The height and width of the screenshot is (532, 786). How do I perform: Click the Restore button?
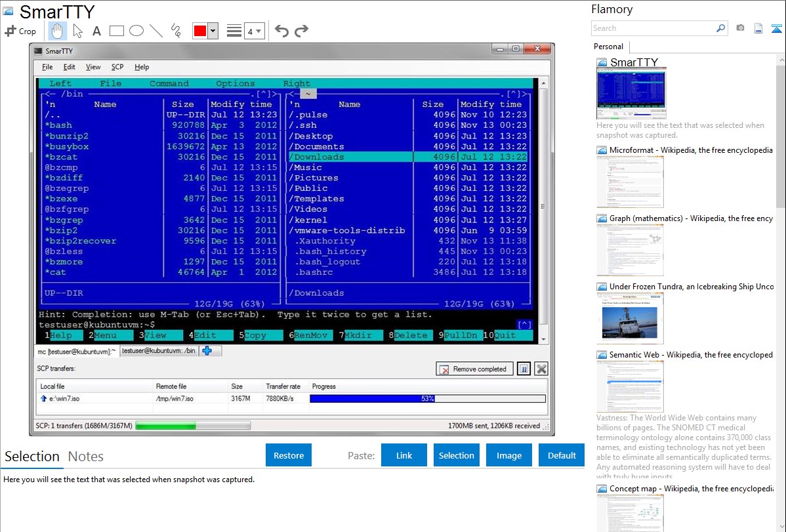[x=288, y=455]
